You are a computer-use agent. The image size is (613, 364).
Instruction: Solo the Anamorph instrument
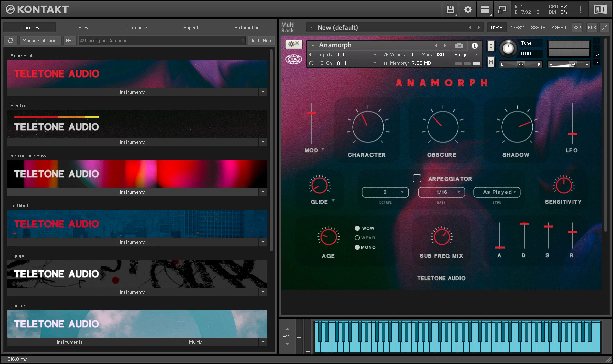[x=491, y=46]
